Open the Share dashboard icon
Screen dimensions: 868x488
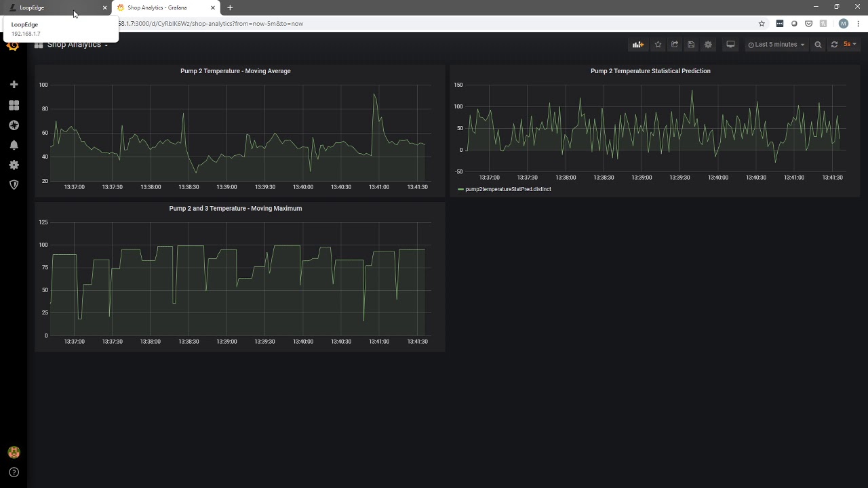click(675, 45)
